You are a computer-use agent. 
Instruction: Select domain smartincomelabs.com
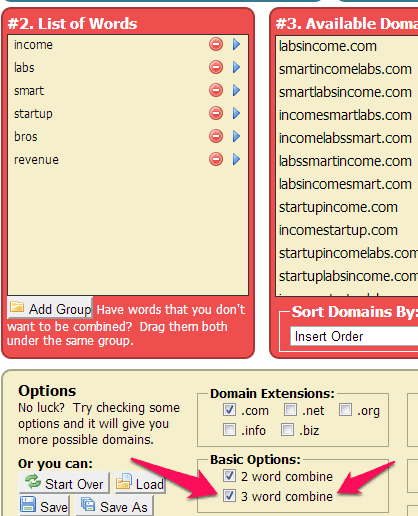point(345,69)
